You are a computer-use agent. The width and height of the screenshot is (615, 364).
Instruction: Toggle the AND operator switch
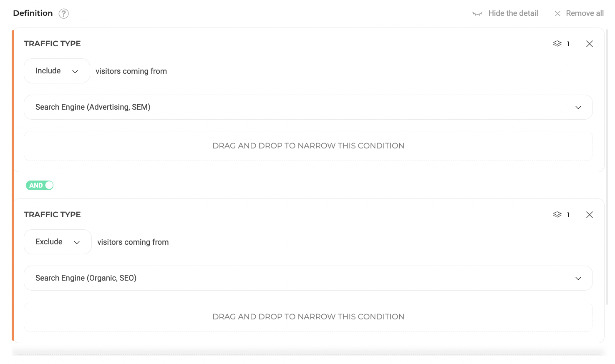click(40, 186)
